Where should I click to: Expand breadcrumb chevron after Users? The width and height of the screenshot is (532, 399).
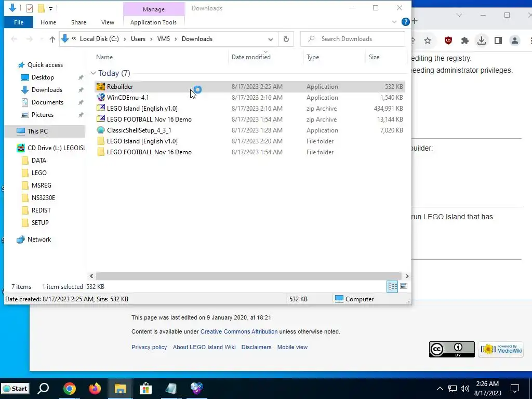point(151,39)
